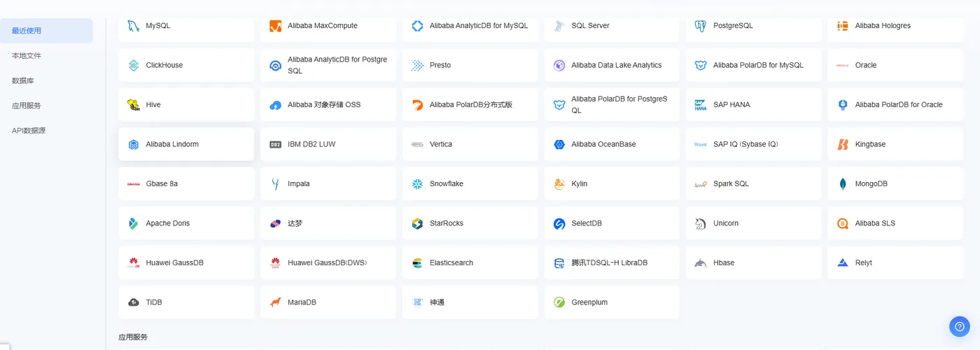Click 'SelectDB' label
Image resolution: width=980 pixels, height=350 pixels.
pyautogui.click(x=587, y=223)
